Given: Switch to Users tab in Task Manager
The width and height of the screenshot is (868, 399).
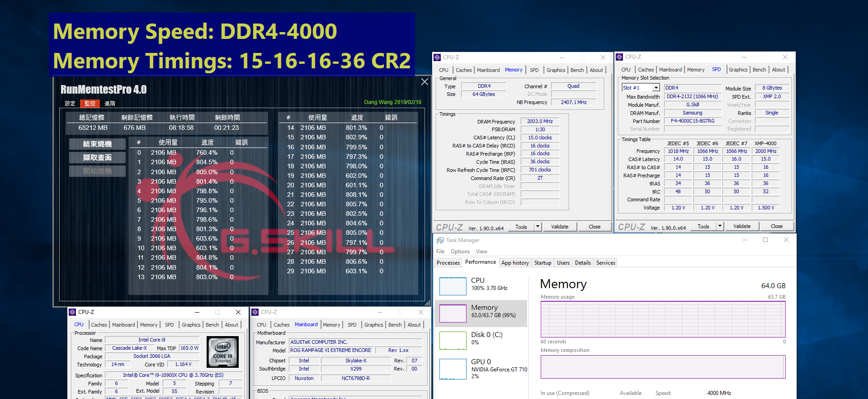Looking at the screenshot, I should (563, 263).
